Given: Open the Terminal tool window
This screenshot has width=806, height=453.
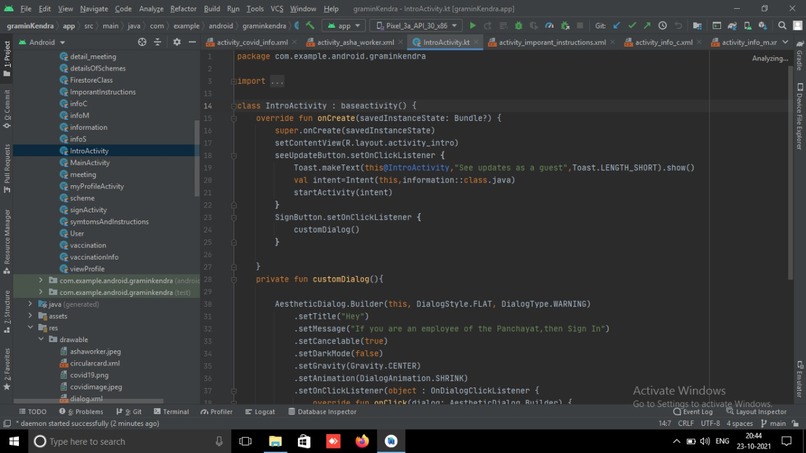Looking at the screenshot, I should [171, 411].
